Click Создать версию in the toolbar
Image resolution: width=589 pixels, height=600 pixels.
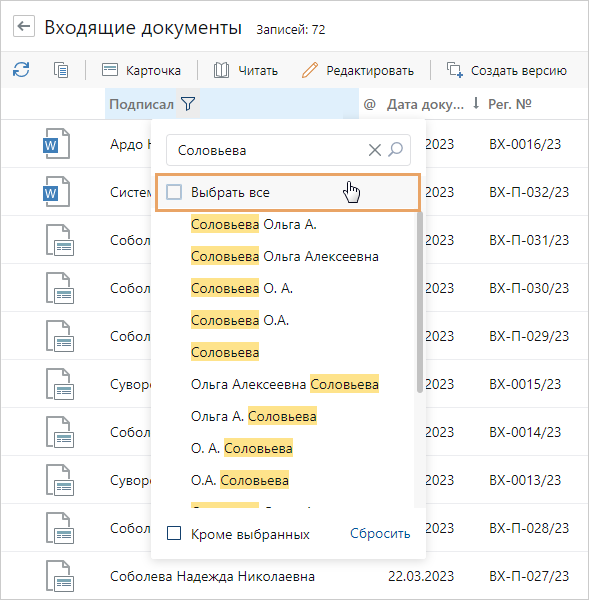[506, 70]
